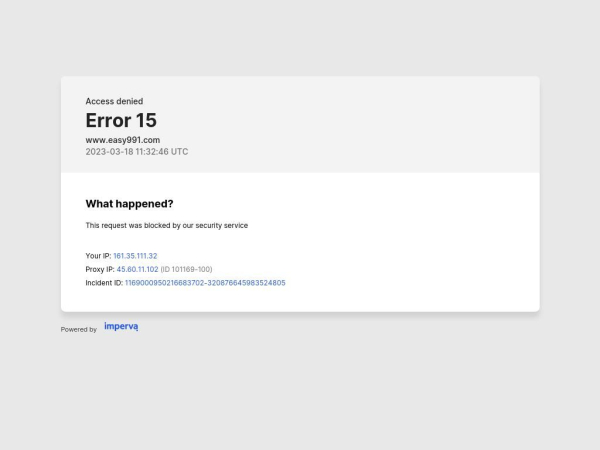Click the What happened? heading

129,204
